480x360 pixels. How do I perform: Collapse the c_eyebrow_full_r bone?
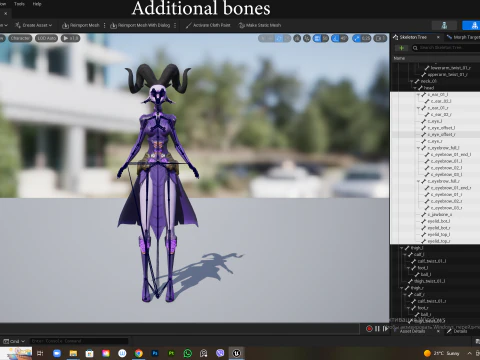tap(419, 181)
